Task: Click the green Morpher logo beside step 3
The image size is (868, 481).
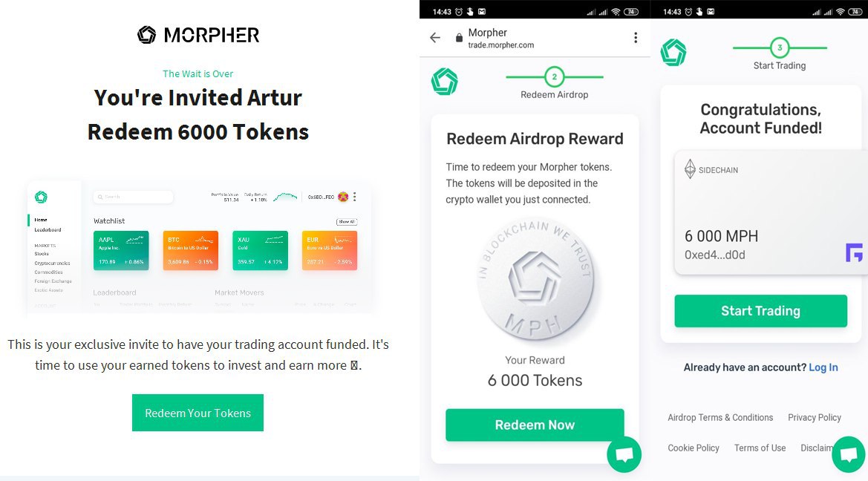Action: pyautogui.click(x=673, y=53)
